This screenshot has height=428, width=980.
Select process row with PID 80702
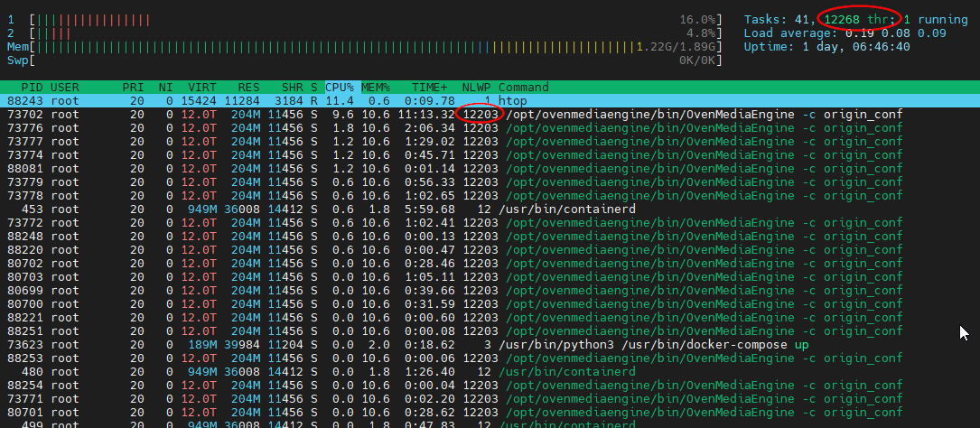490,263
